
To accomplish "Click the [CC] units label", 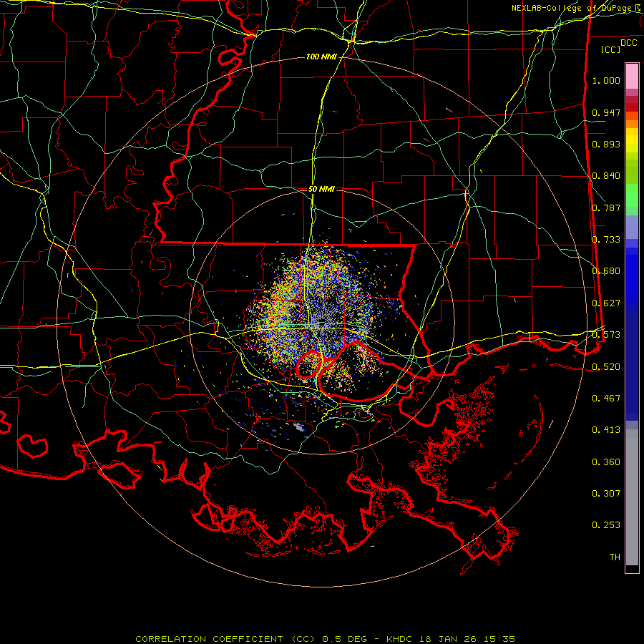I will [610, 49].
